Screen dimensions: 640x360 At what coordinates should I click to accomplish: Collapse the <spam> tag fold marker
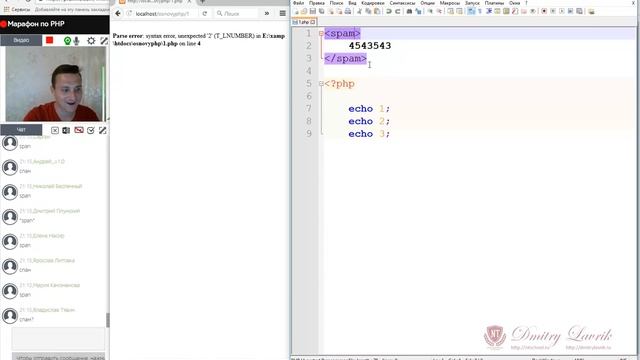(321, 33)
